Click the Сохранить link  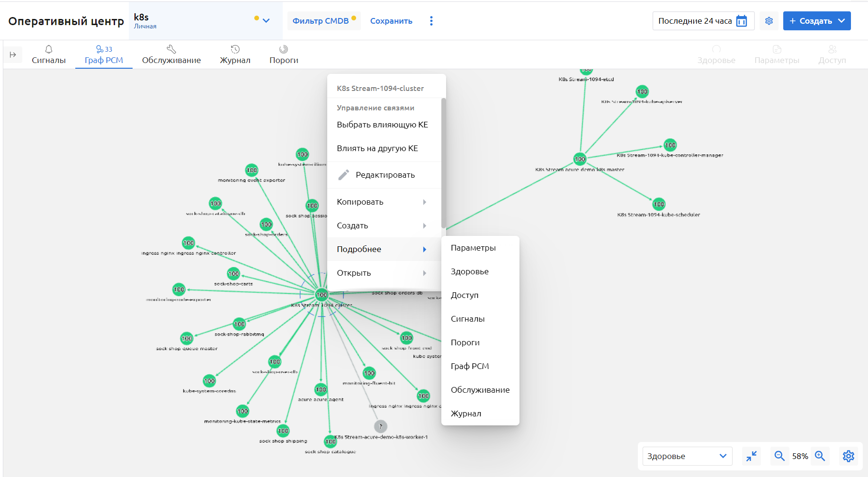tap(391, 21)
